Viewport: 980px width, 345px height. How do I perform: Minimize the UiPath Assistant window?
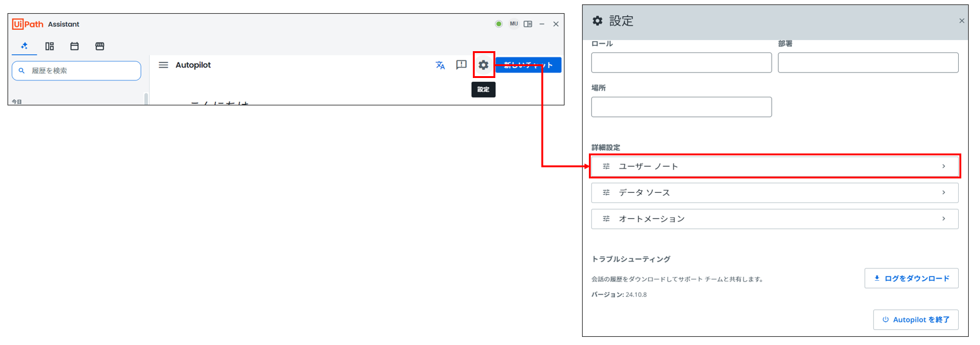pyautogui.click(x=542, y=24)
